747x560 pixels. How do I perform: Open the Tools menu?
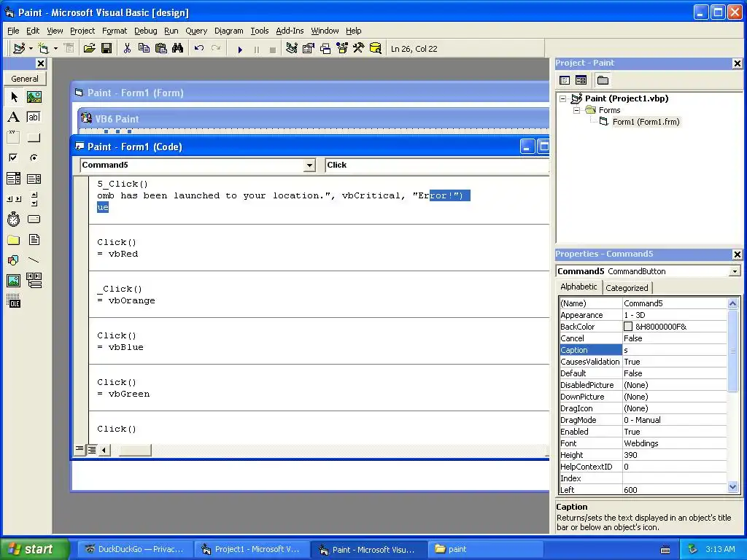(x=260, y=31)
